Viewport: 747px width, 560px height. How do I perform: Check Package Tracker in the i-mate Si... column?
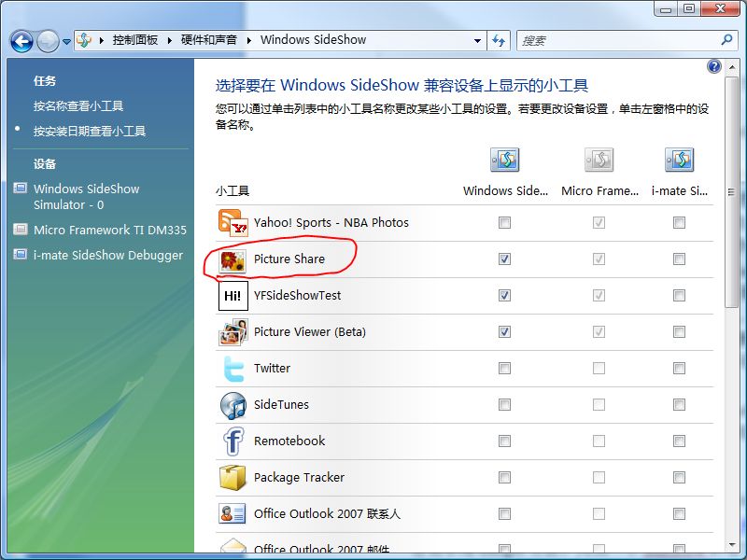680,477
